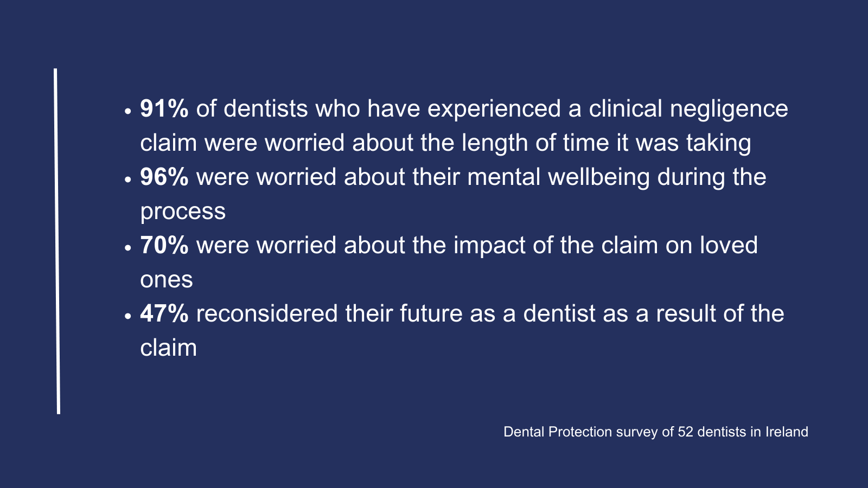This screenshot has height=488, width=868.
Task: Click the bold 91% statistic
Action: click(x=164, y=108)
